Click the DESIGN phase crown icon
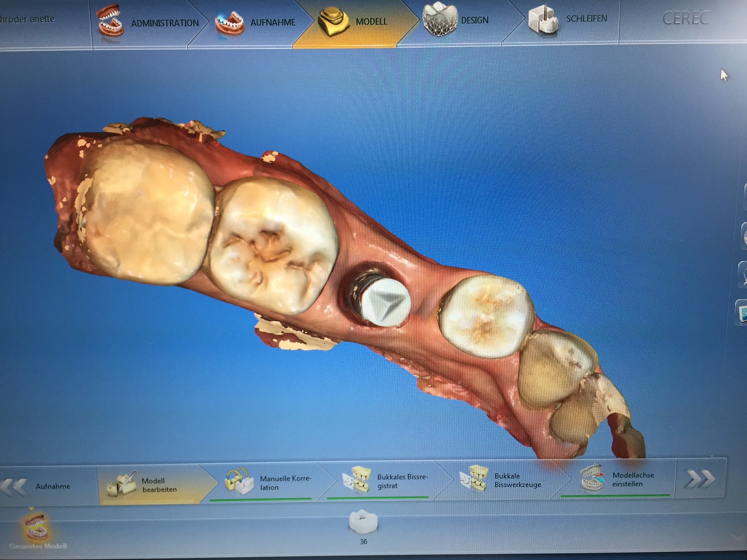 pos(440,20)
